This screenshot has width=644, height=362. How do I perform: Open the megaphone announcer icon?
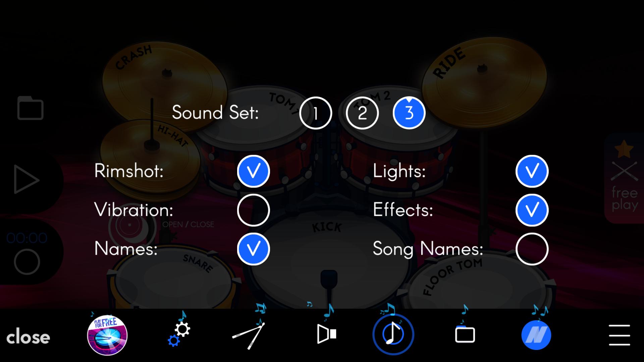pyautogui.click(x=327, y=334)
